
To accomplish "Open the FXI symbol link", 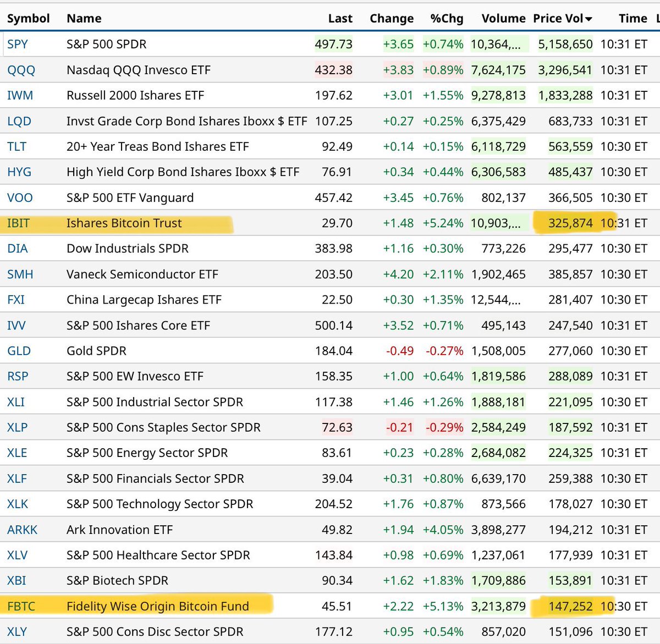I will click(x=16, y=300).
